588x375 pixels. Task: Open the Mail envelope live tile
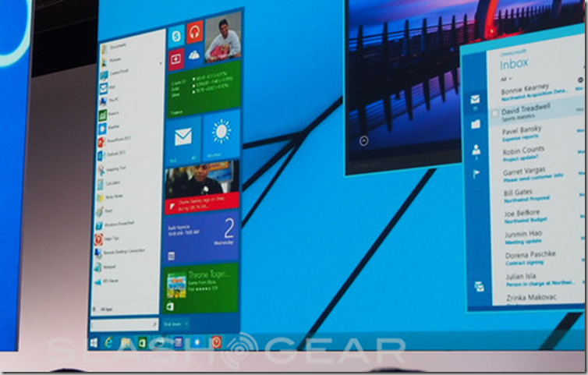click(183, 140)
